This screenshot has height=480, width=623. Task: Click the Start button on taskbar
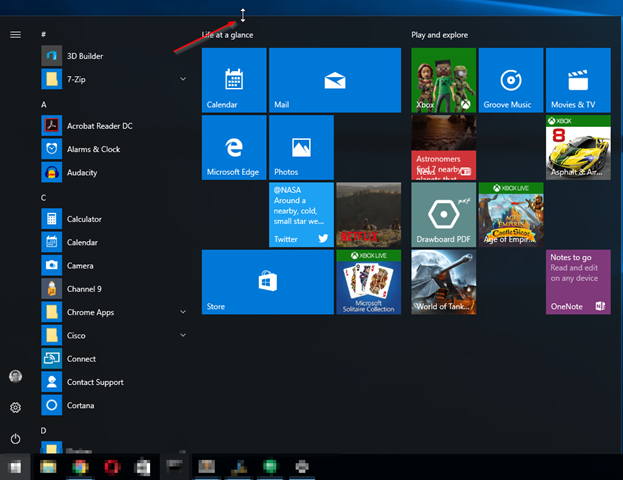click(x=15, y=467)
